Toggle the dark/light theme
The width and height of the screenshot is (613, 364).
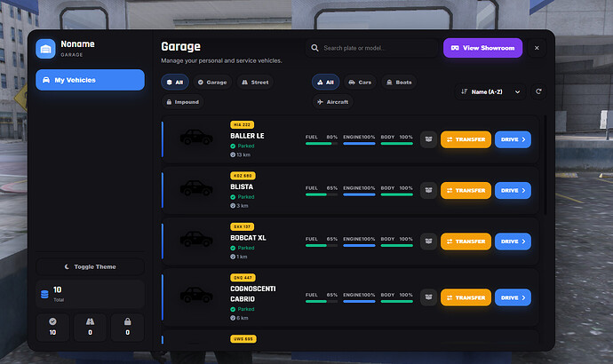click(x=90, y=266)
